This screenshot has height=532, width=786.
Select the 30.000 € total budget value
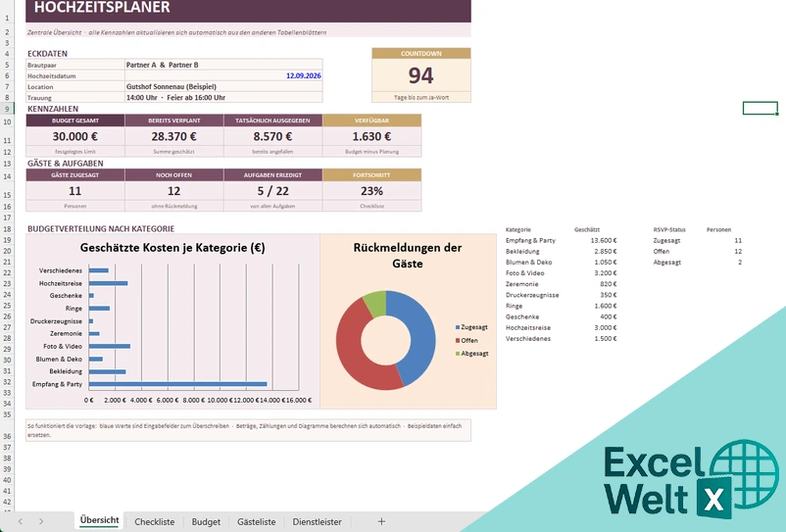[x=75, y=136]
